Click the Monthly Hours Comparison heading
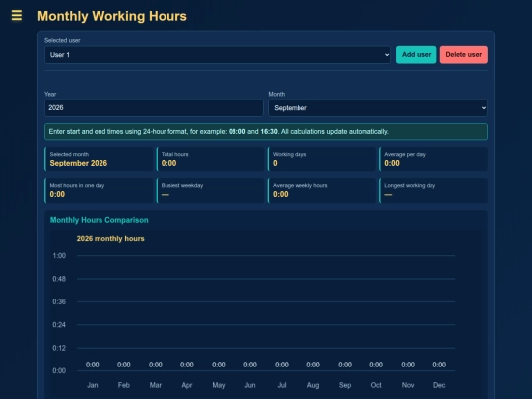The image size is (532, 399). [100, 220]
